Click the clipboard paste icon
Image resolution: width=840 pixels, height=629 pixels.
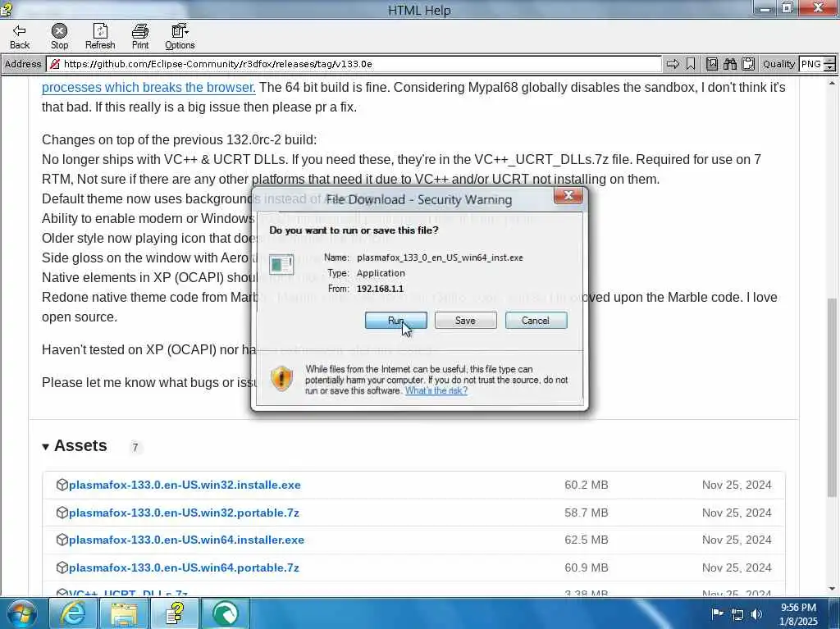(x=748, y=64)
